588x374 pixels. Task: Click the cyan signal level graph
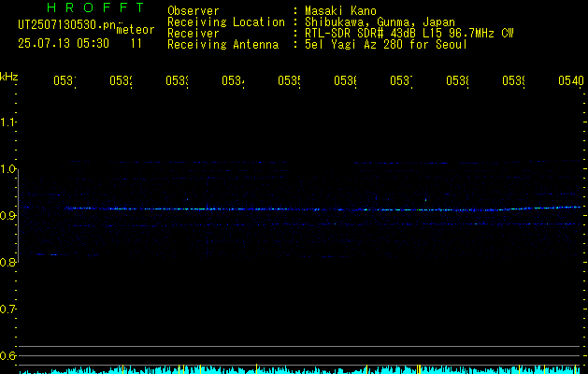point(299,369)
